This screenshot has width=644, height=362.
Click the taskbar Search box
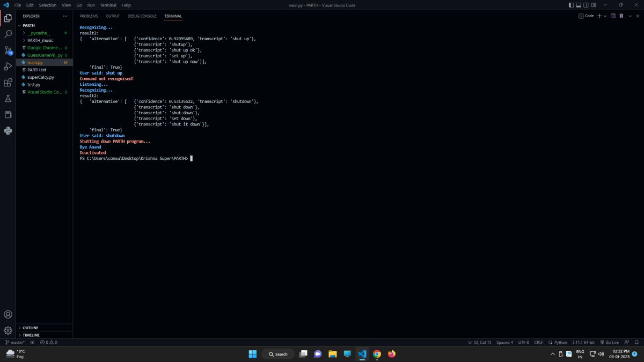click(x=278, y=354)
